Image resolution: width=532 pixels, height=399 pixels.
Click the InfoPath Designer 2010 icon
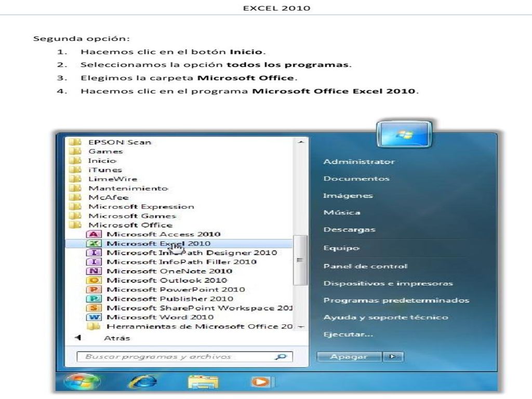[94, 252]
